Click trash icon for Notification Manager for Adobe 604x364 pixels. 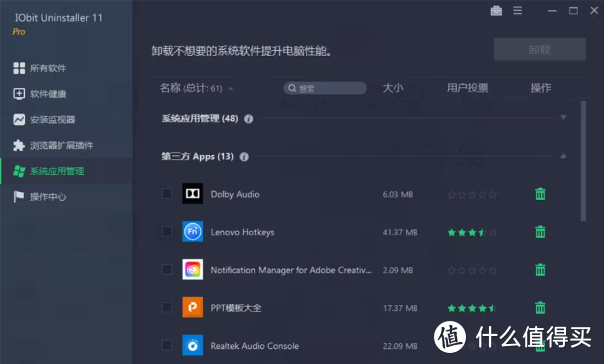[x=540, y=270]
